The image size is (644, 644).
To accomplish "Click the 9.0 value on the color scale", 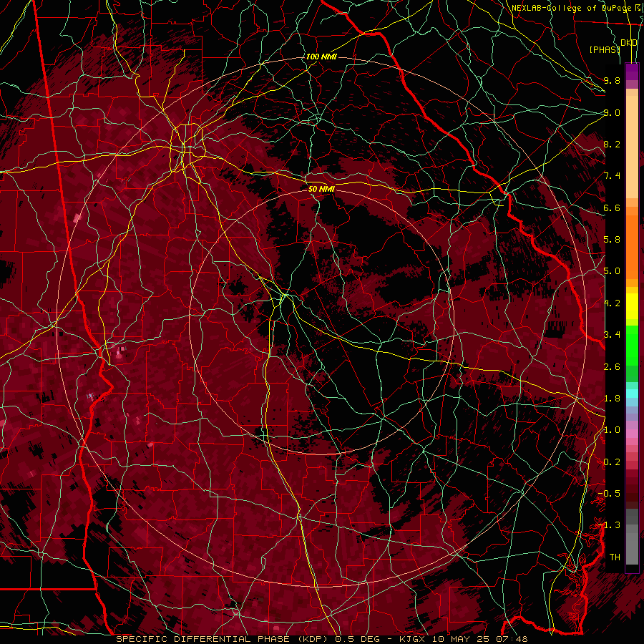I will tap(612, 112).
